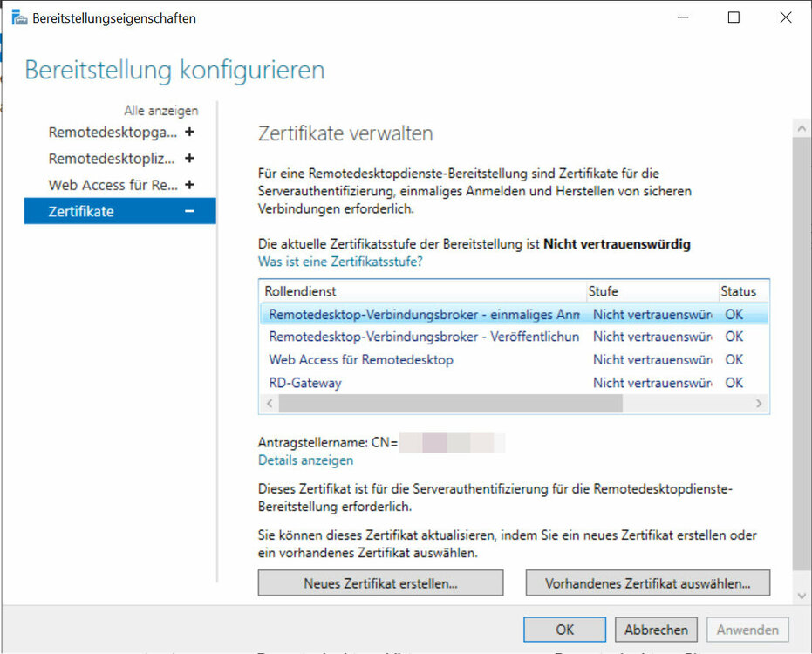812x654 pixels.
Task: Sort by the Stufe column header
Action: (649, 291)
